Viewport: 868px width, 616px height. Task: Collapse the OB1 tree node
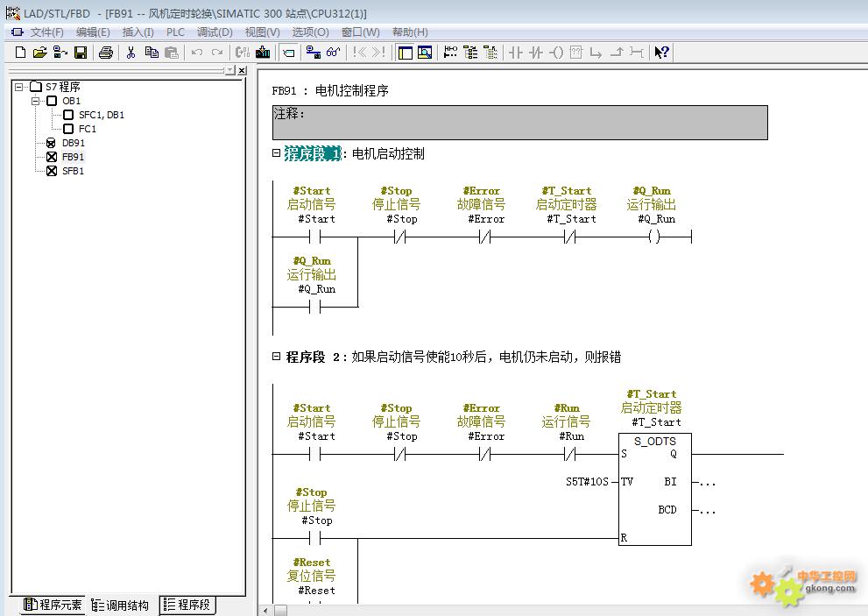35,101
